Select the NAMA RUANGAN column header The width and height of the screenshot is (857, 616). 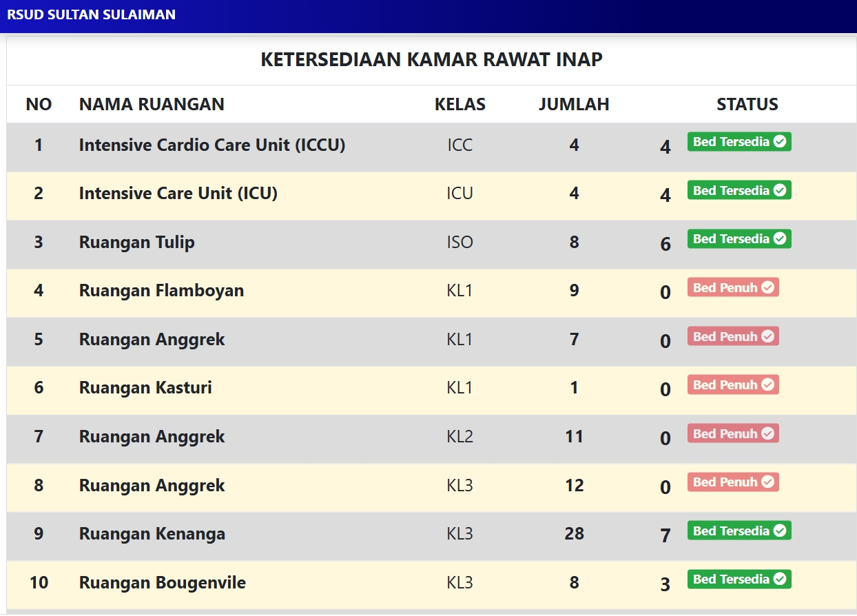152,104
